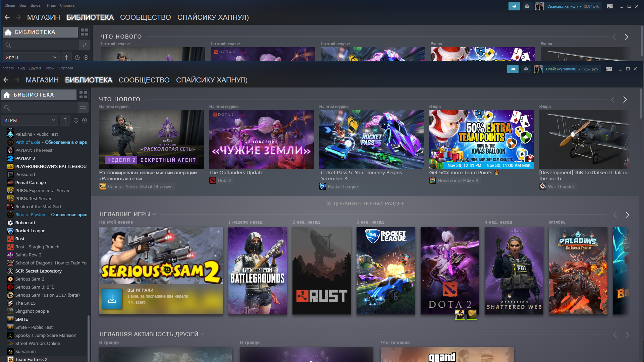644x362 pixels.
Task: Open advanced filter options beside search field
Action: pyautogui.click(x=83, y=108)
